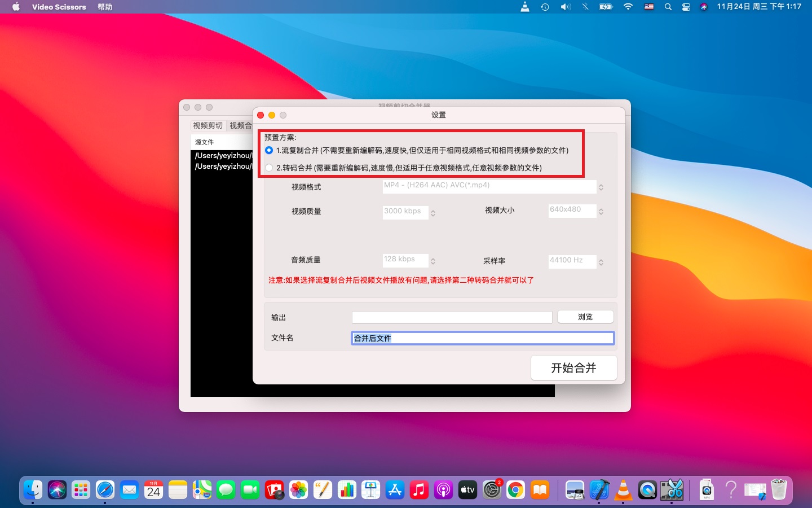This screenshot has width=812, height=508.
Task: Open VLC from the dock
Action: pyautogui.click(x=623, y=490)
